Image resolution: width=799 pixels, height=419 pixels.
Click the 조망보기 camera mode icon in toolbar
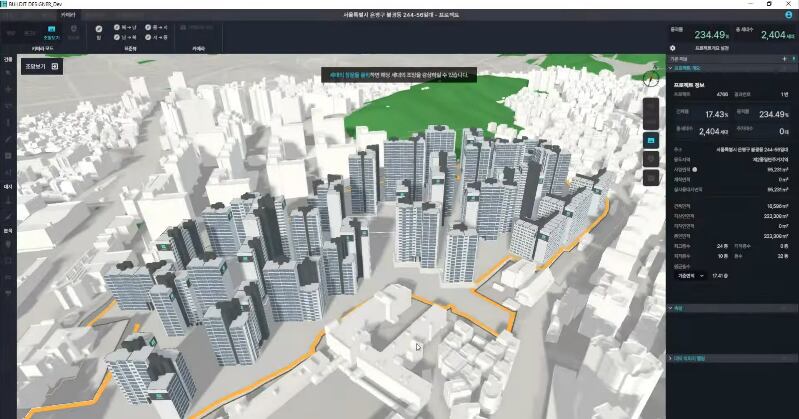click(x=52, y=31)
